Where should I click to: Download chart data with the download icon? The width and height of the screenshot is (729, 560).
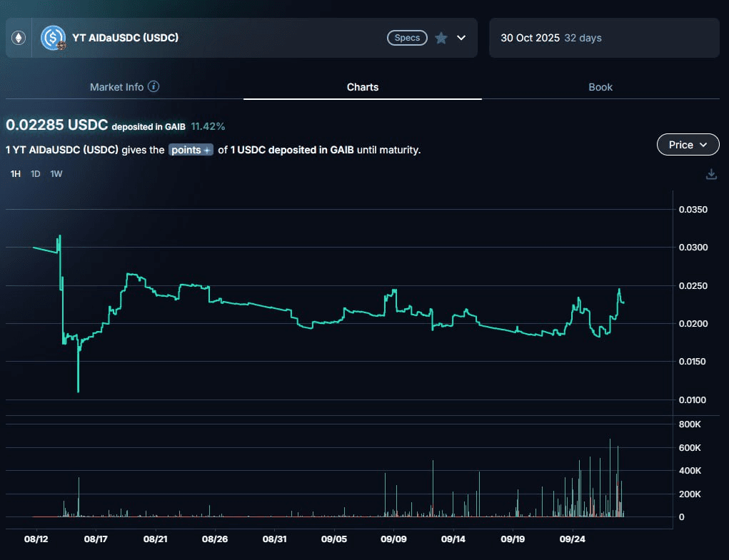(x=711, y=174)
